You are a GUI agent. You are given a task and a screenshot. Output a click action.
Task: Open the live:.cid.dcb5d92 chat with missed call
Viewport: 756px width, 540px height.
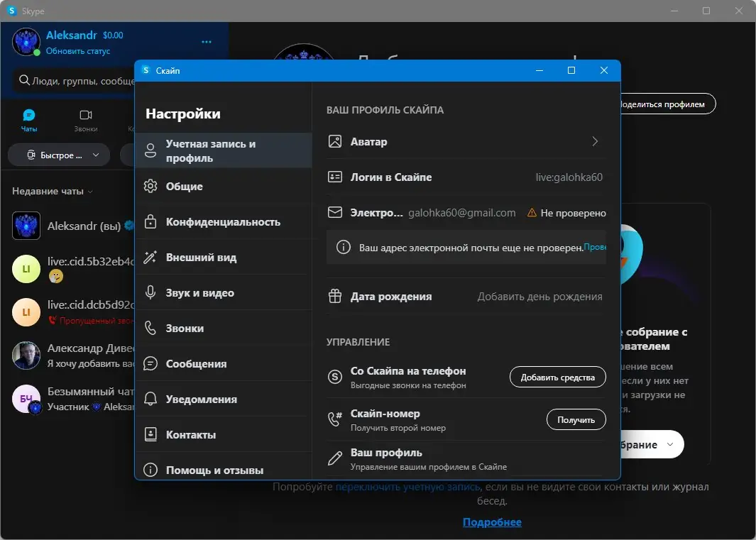(67, 312)
